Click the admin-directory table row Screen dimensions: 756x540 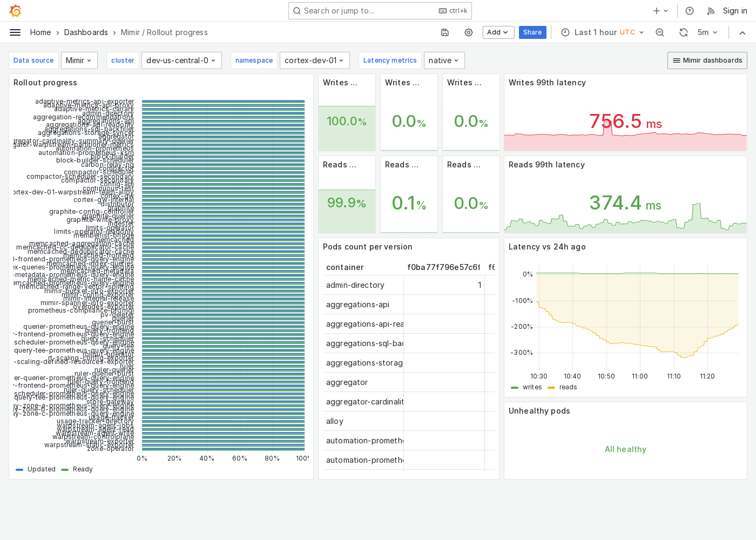tap(409, 285)
